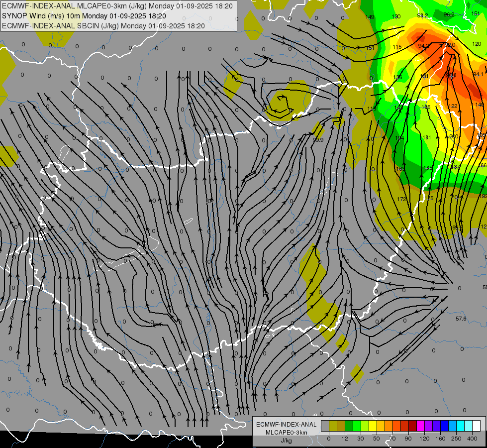Click the map value '57.6'
487x448 pixels.
click(461, 319)
